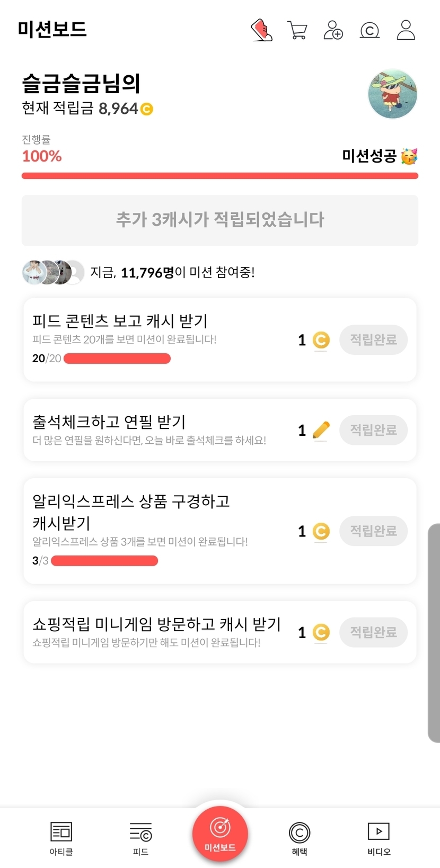Tap the red sneaker icon in header
The image size is (440, 868).
tap(261, 30)
